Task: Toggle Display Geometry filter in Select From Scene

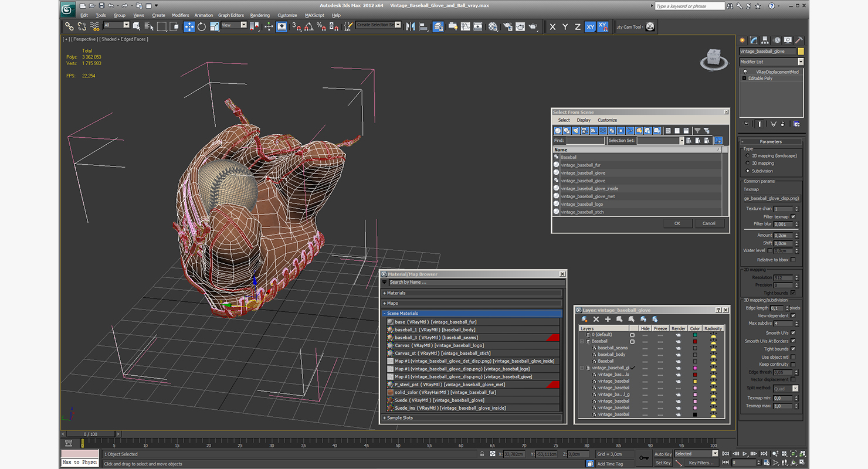Action: pos(558,131)
